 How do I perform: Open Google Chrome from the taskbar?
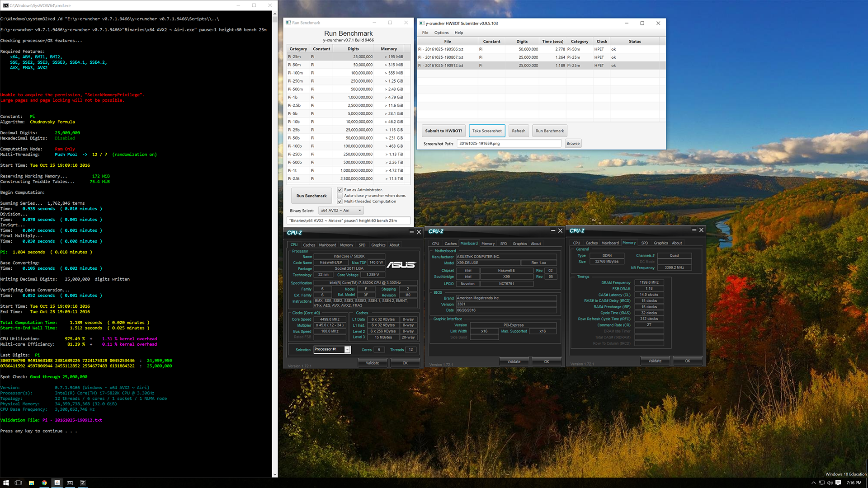tap(44, 483)
